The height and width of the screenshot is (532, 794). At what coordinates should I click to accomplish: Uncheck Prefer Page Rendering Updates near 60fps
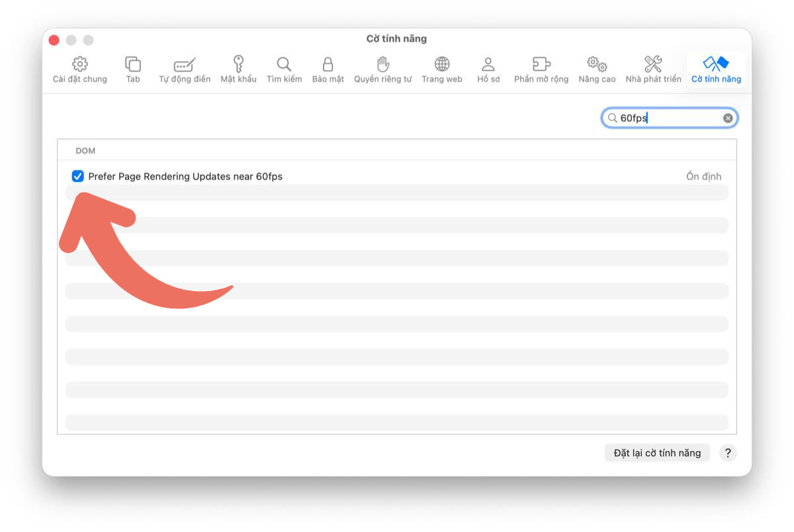(x=78, y=176)
